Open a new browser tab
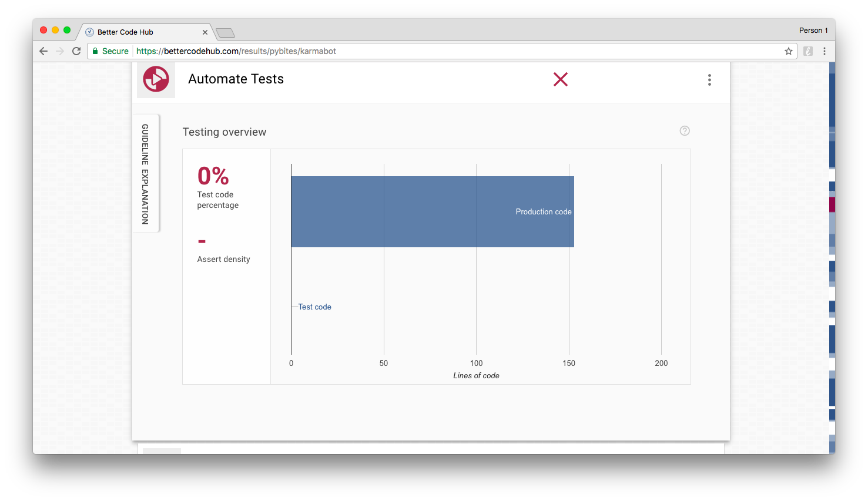Image resolution: width=868 pixels, height=501 pixels. tap(225, 33)
